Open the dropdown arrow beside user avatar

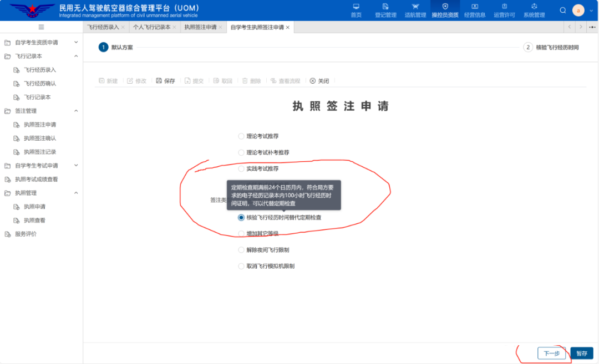coord(591,11)
